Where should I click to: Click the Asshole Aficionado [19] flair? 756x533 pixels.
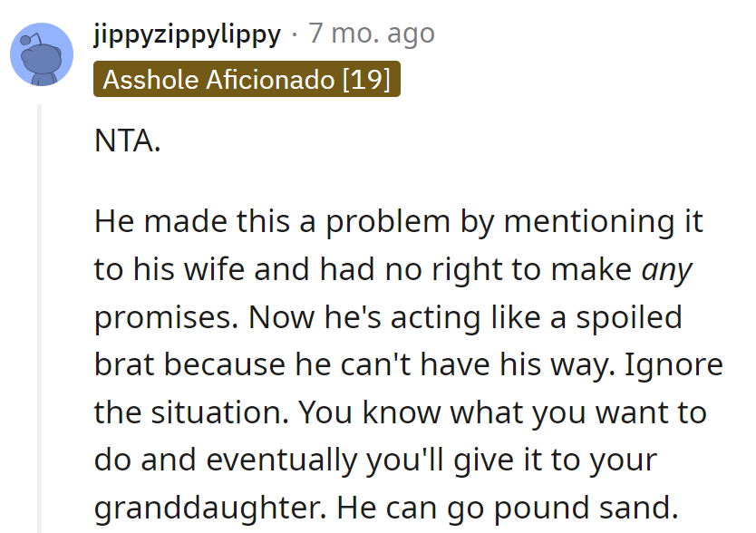(x=247, y=80)
